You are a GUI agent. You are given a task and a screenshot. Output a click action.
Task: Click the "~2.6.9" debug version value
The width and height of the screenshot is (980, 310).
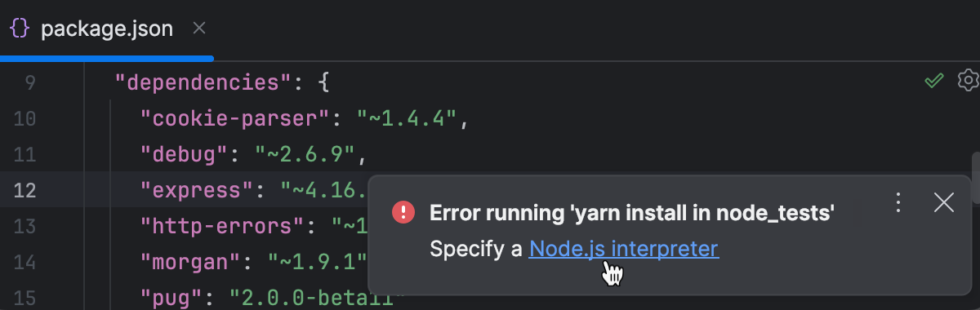[305, 154]
